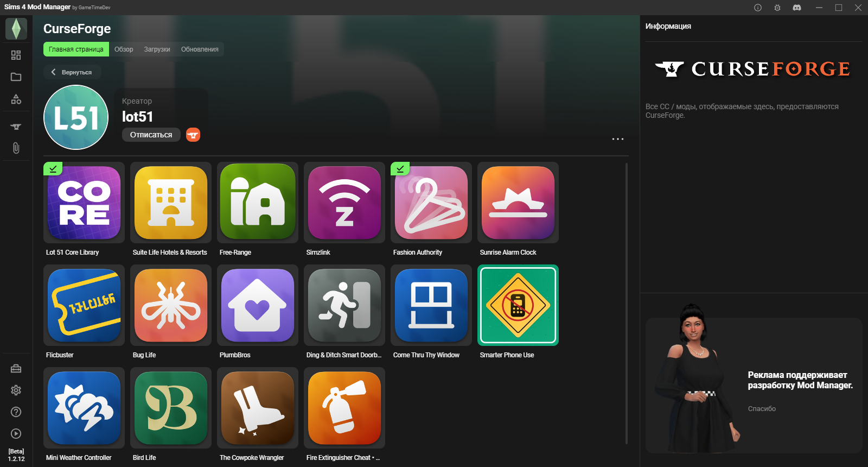Viewport: 868px width, 467px height.
Task: Open the Bird Life mod tile
Action: pyautogui.click(x=171, y=408)
